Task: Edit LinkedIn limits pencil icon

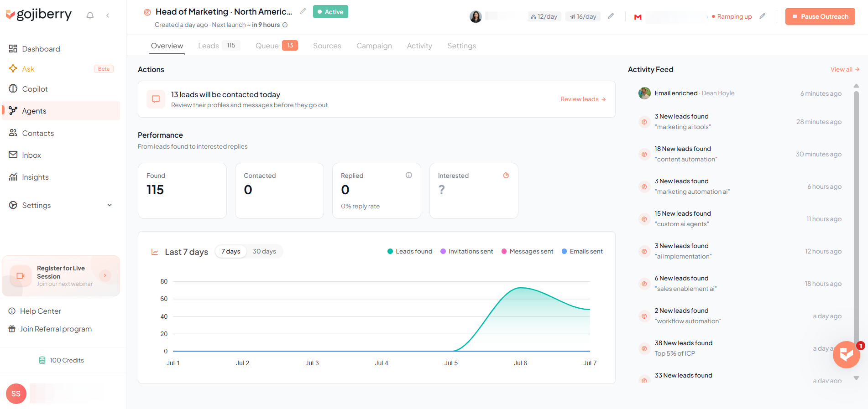Action: point(611,16)
